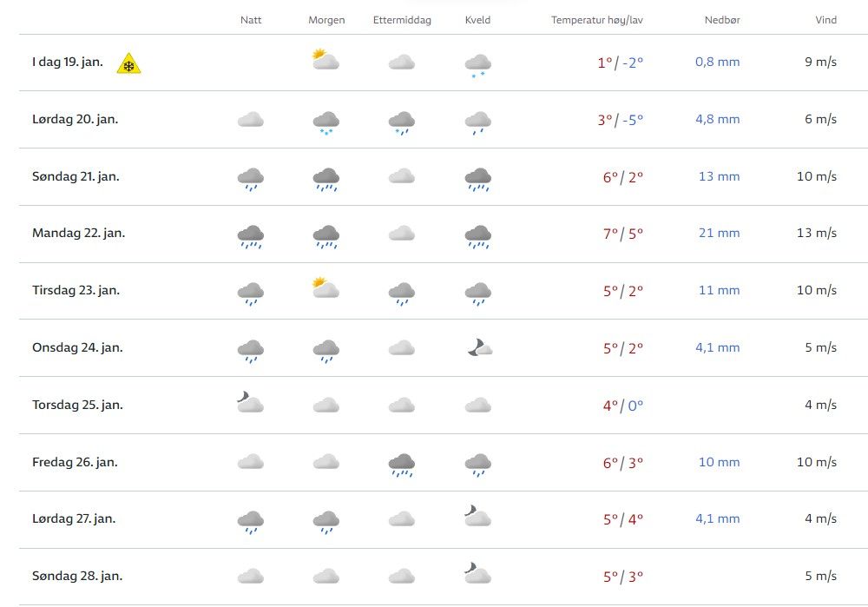
Task: Click Søndag 21. jan. evening rain icon
Action: (x=477, y=179)
